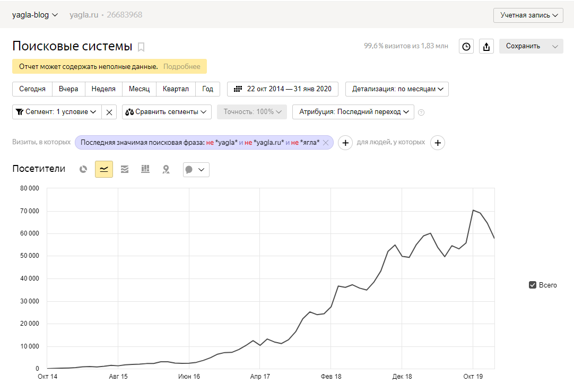Uncheck the Всего series checkbox

(533, 285)
